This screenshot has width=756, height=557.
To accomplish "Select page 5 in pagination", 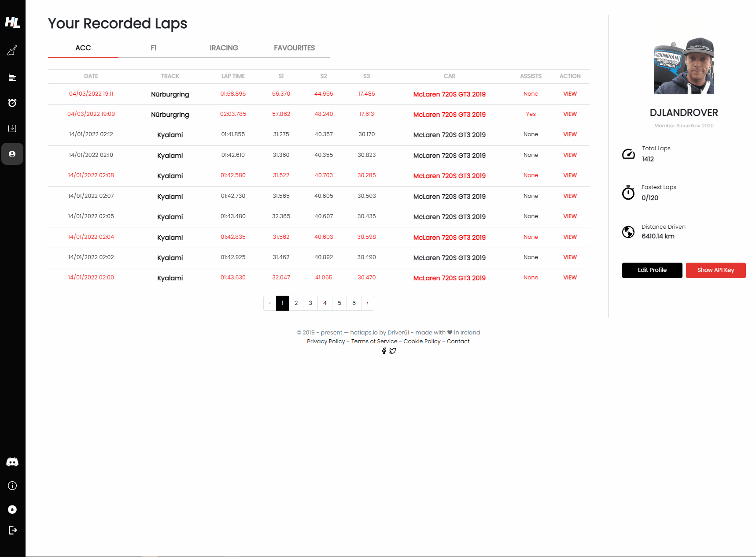I will pyautogui.click(x=339, y=303).
